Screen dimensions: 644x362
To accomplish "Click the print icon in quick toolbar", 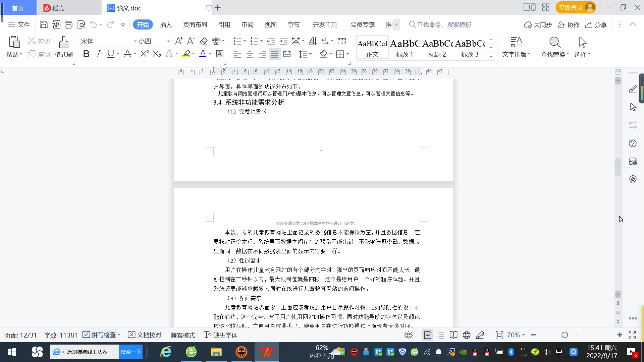I will (x=69, y=24).
